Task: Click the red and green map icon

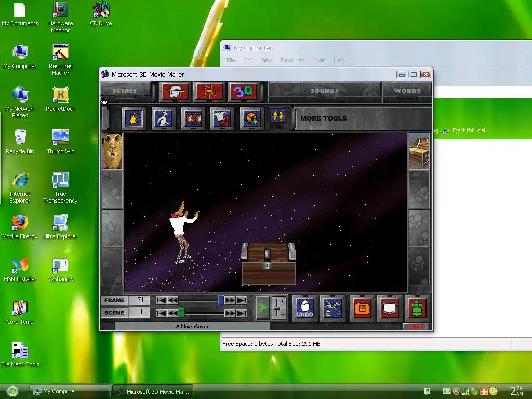Action: pyautogui.click(x=417, y=308)
